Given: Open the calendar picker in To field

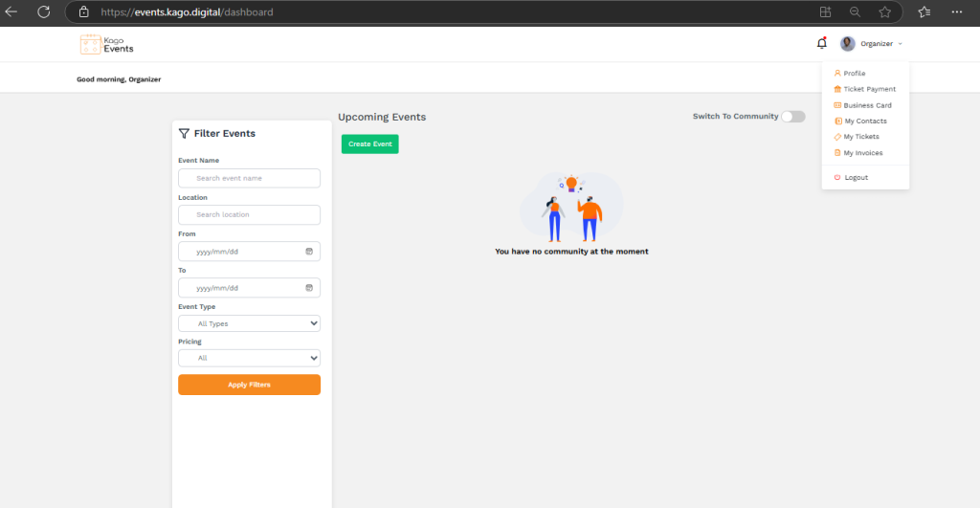Looking at the screenshot, I should [x=309, y=288].
